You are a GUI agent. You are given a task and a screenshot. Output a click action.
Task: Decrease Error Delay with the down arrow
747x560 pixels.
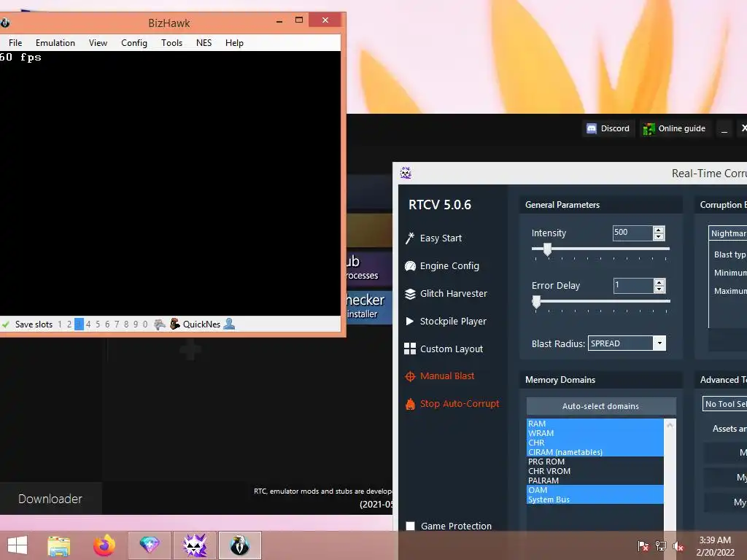(x=659, y=289)
